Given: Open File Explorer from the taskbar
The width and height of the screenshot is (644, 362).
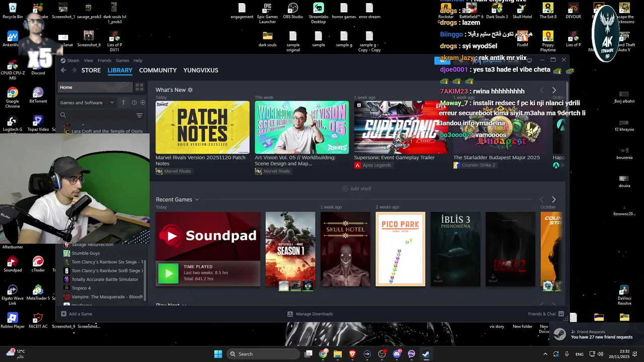Looking at the screenshot, I should 338,354.
